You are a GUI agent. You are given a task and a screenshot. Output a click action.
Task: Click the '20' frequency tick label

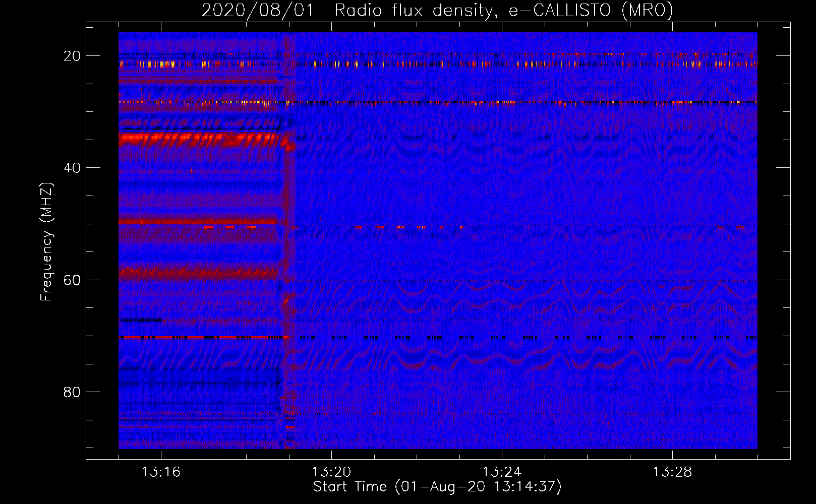click(72, 56)
